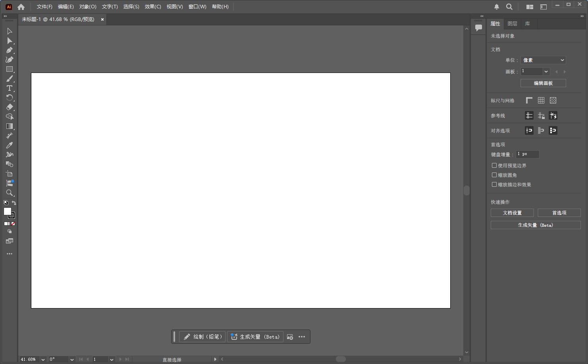
Task: Open the 单位 units dropdown
Action: click(x=543, y=60)
